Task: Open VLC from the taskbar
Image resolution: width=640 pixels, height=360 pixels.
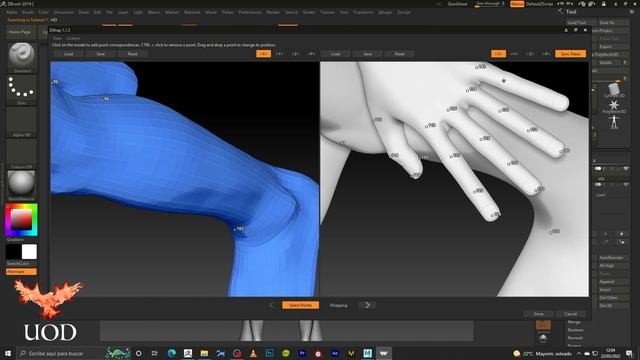Action: [253, 353]
